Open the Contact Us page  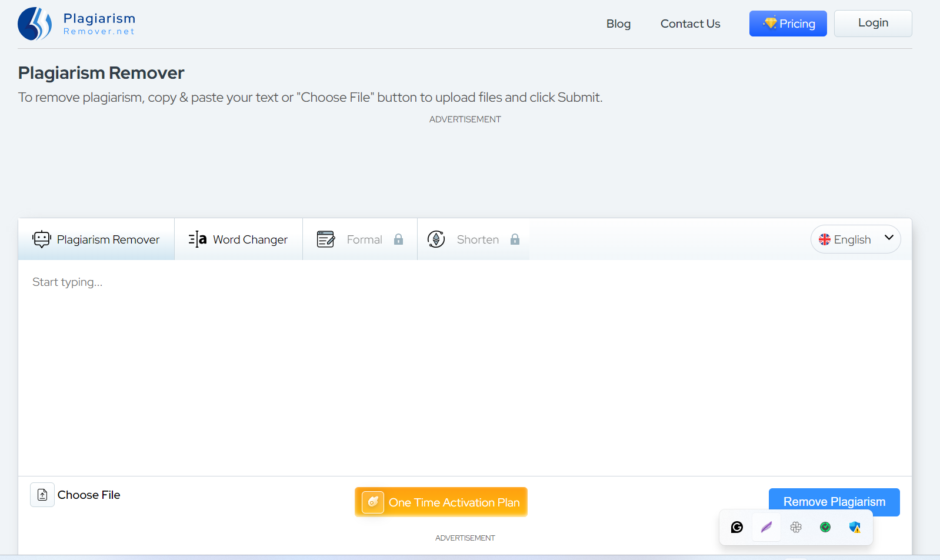(x=690, y=24)
